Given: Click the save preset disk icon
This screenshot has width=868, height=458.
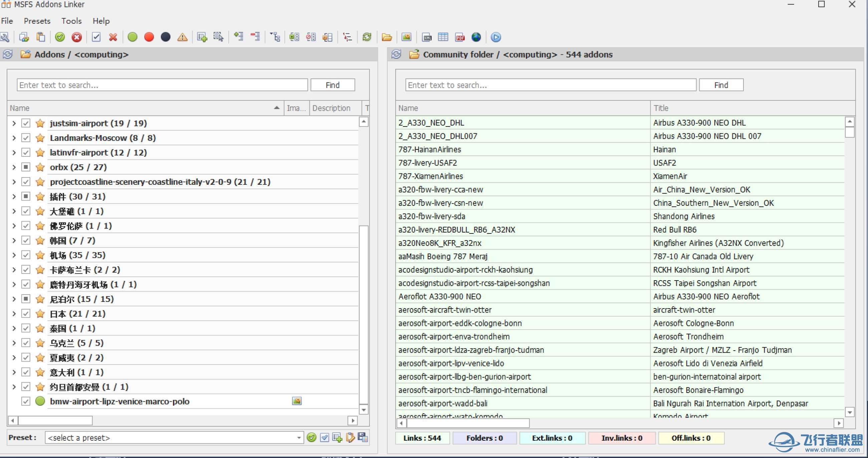Looking at the screenshot, I should [x=363, y=437].
